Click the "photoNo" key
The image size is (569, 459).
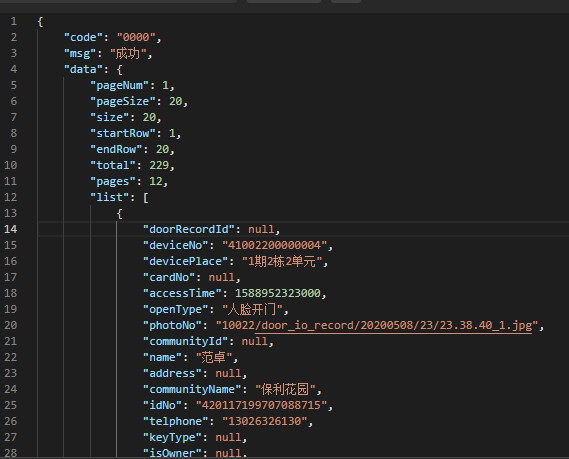176,325
